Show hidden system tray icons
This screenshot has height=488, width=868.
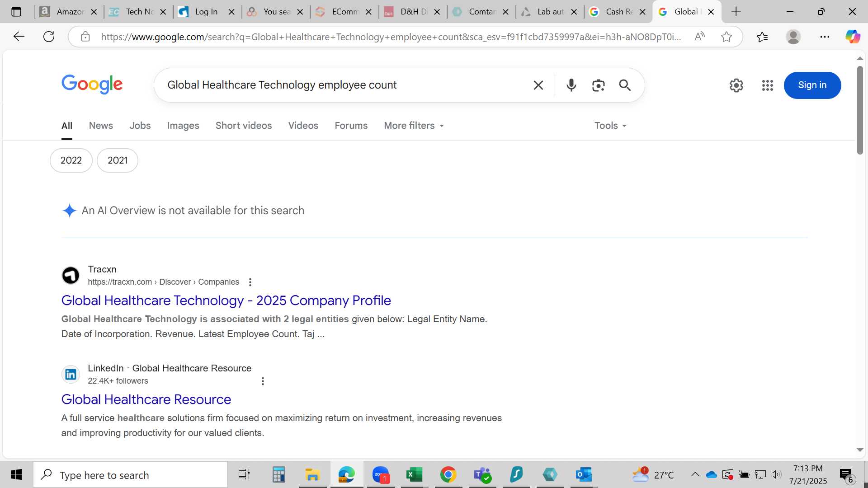(x=695, y=474)
